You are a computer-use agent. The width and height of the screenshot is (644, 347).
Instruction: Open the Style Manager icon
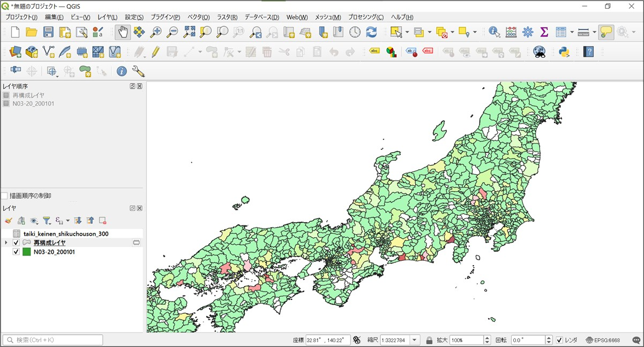98,32
